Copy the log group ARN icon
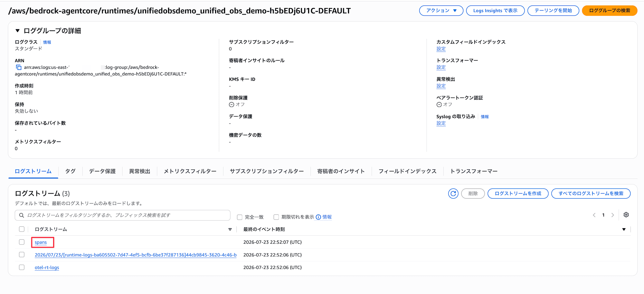The image size is (644, 294). [19, 67]
